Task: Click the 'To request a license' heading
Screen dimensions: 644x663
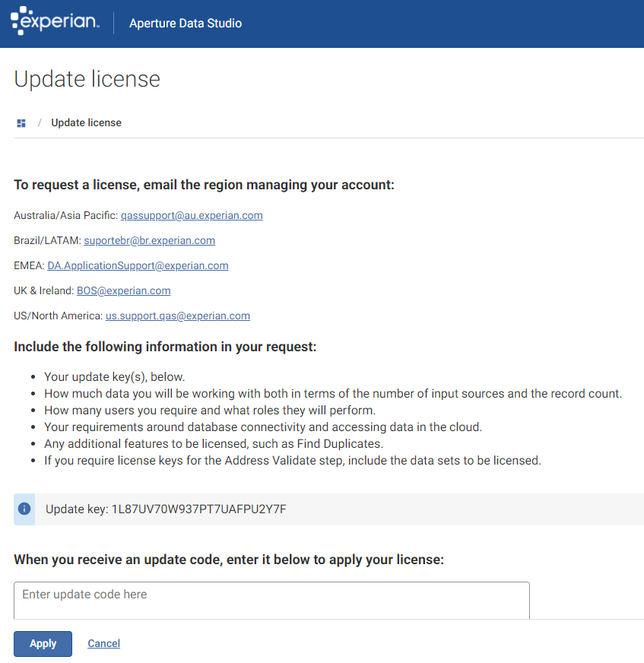Action: (204, 185)
